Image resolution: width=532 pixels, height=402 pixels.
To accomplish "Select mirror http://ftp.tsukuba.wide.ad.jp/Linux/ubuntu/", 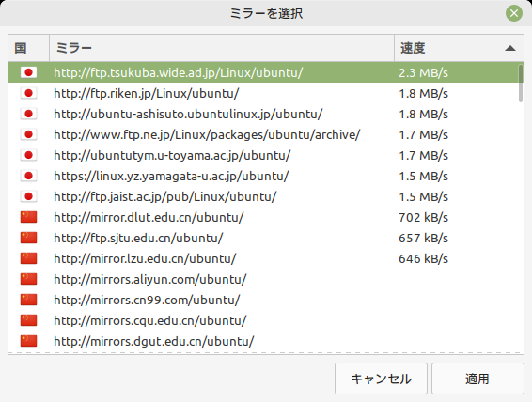I will point(266,72).
